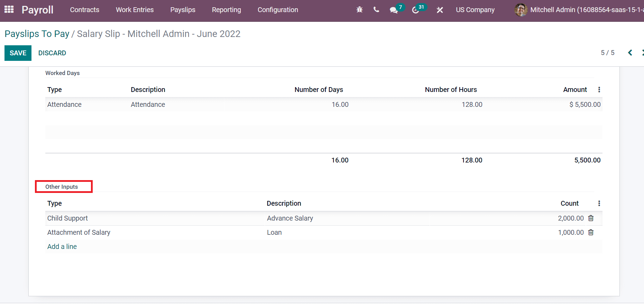Click the 128.00 total hours value

click(472, 160)
